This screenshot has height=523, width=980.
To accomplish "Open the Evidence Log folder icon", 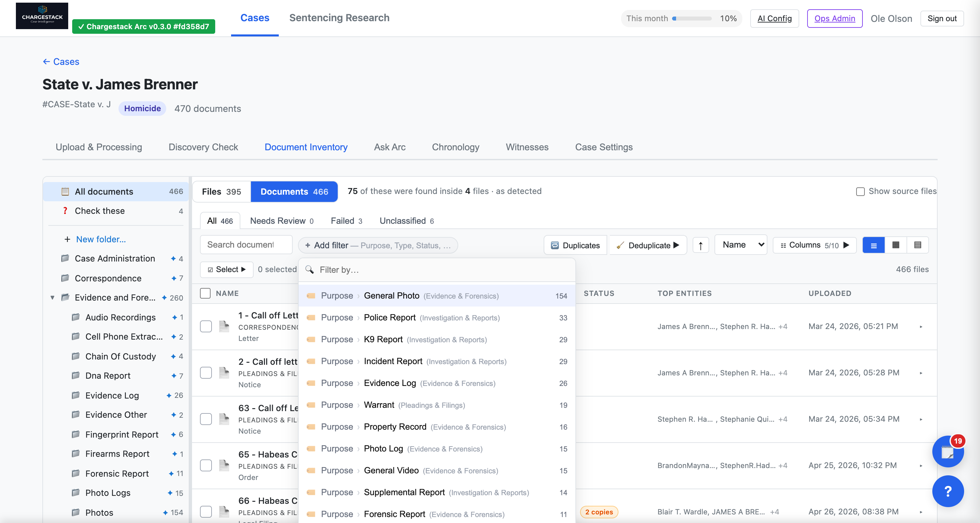I will 76,395.
